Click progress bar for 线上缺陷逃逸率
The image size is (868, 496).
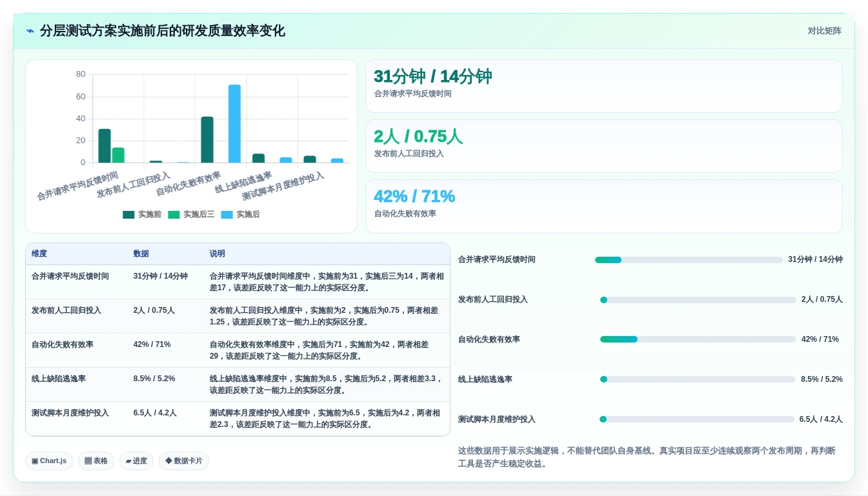point(698,379)
